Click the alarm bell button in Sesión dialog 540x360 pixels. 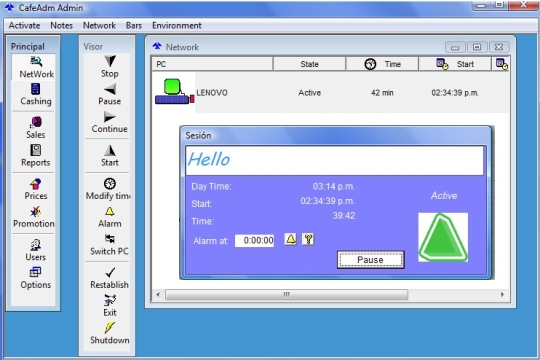[290, 239]
